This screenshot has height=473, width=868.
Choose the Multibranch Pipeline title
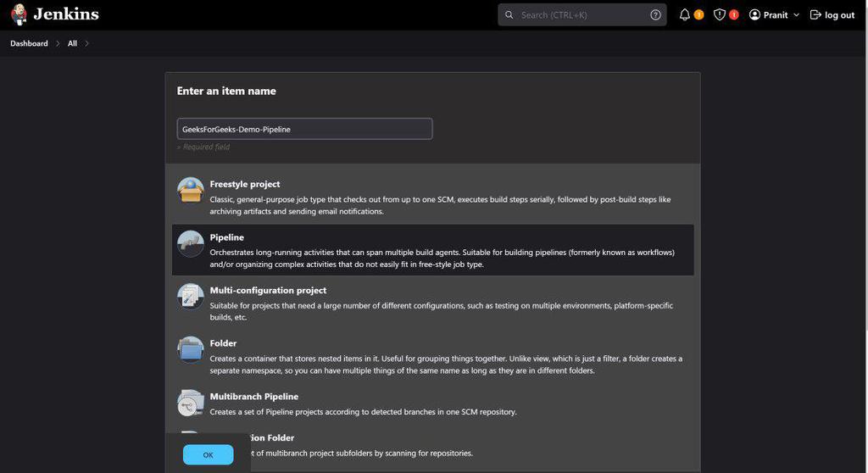[254, 396]
